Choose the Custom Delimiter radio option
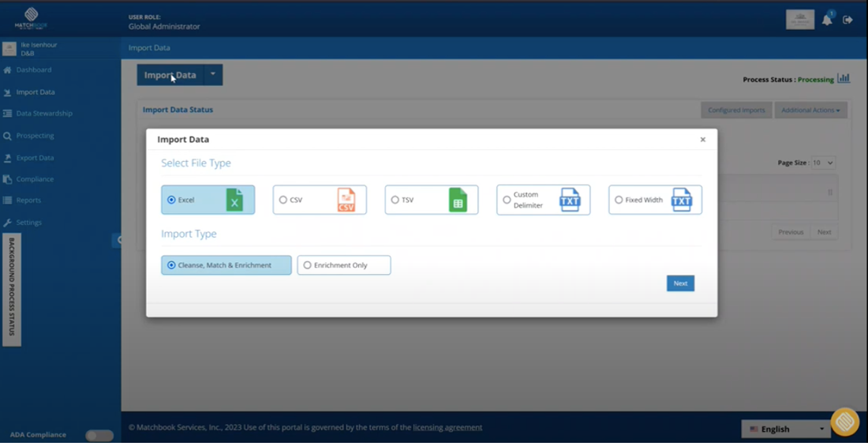The height and width of the screenshot is (446, 868). click(507, 200)
